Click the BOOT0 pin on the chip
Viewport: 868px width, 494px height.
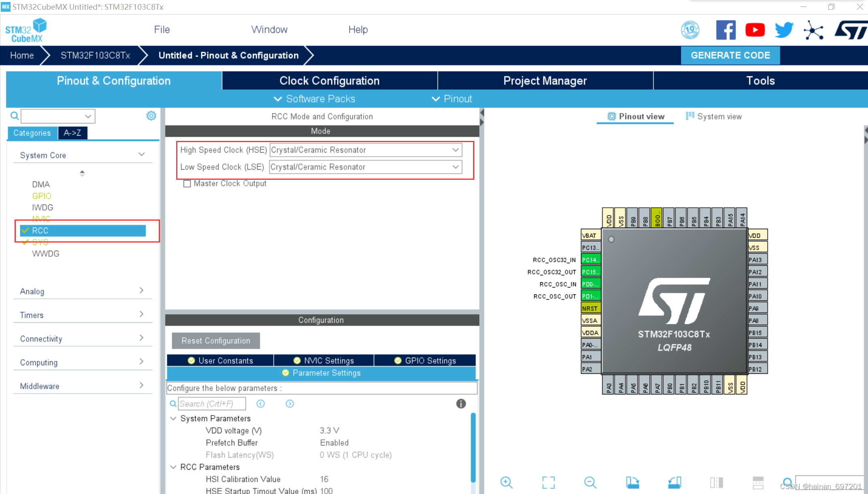point(657,218)
